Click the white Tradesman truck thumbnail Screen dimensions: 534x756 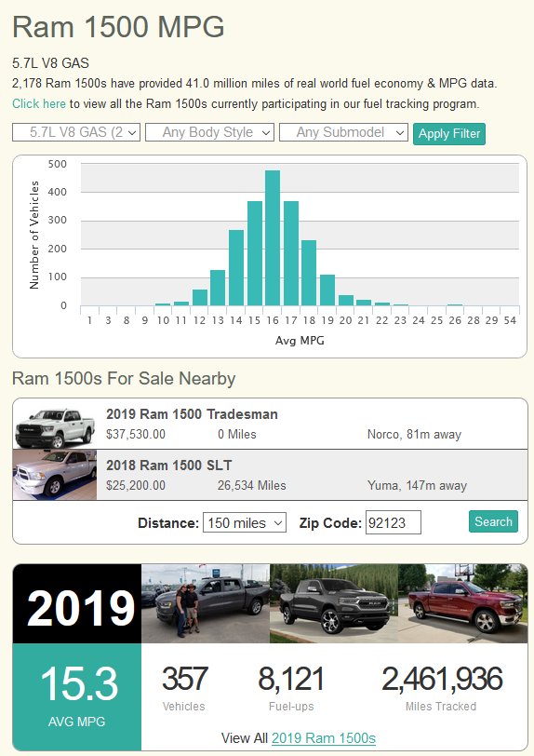pos(55,424)
